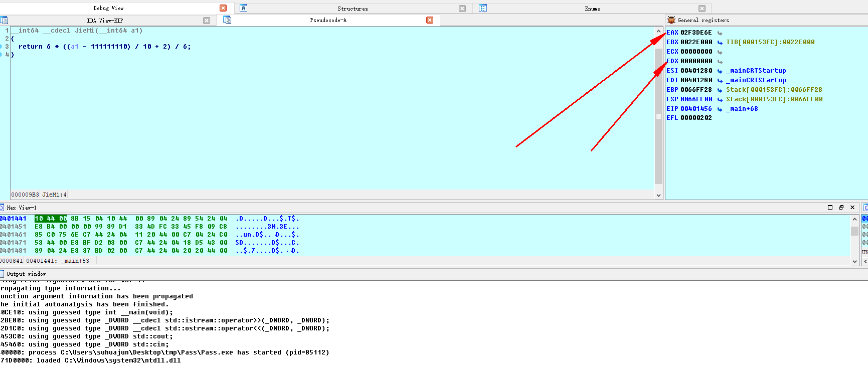Click the TIB 0022E000 reference for EBX
The height and width of the screenshot is (365, 868).
(770, 42)
